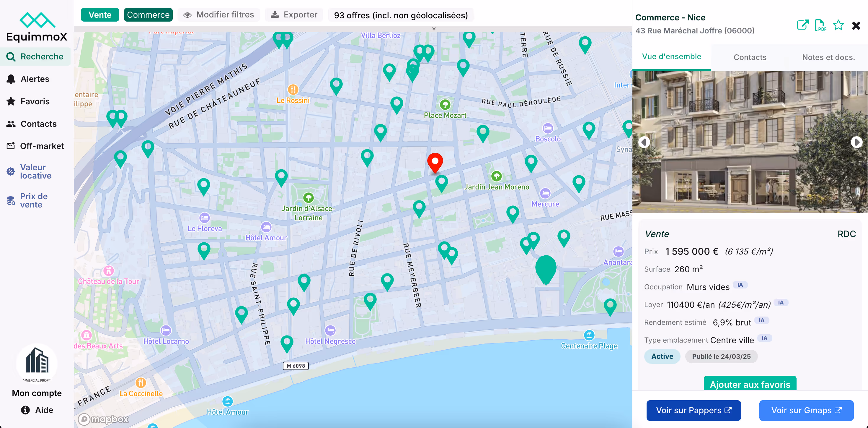Click the Château de la Tour icon
The width and height of the screenshot is (868, 428).
click(x=109, y=270)
